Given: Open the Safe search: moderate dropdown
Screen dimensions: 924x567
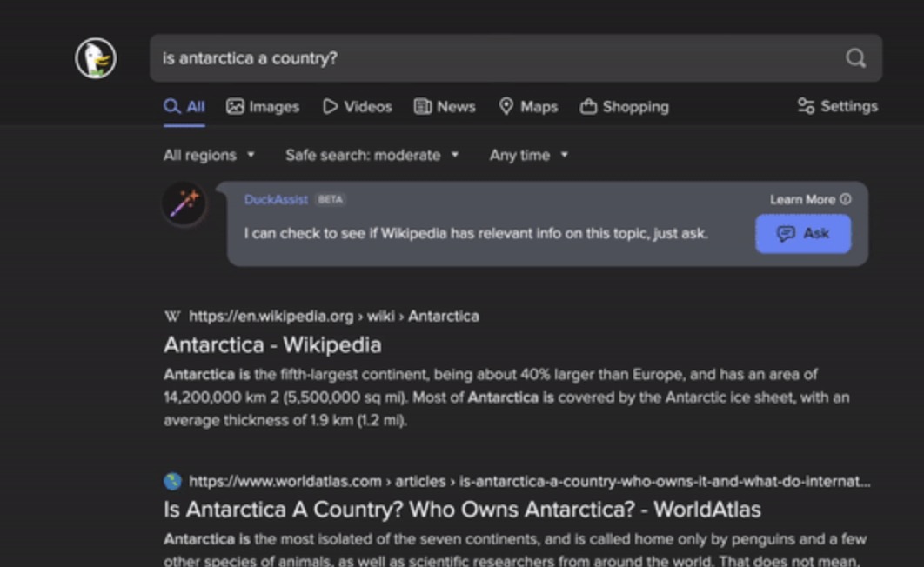Looking at the screenshot, I should click(x=372, y=155).
